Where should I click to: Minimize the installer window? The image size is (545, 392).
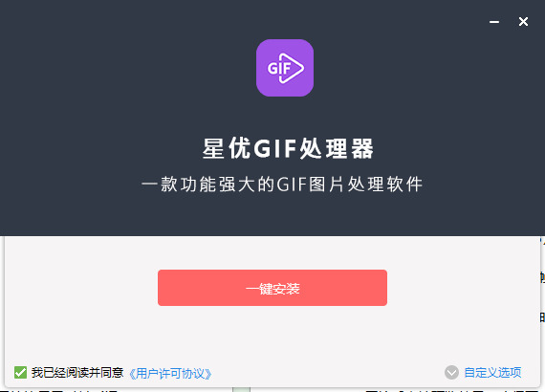494,22
